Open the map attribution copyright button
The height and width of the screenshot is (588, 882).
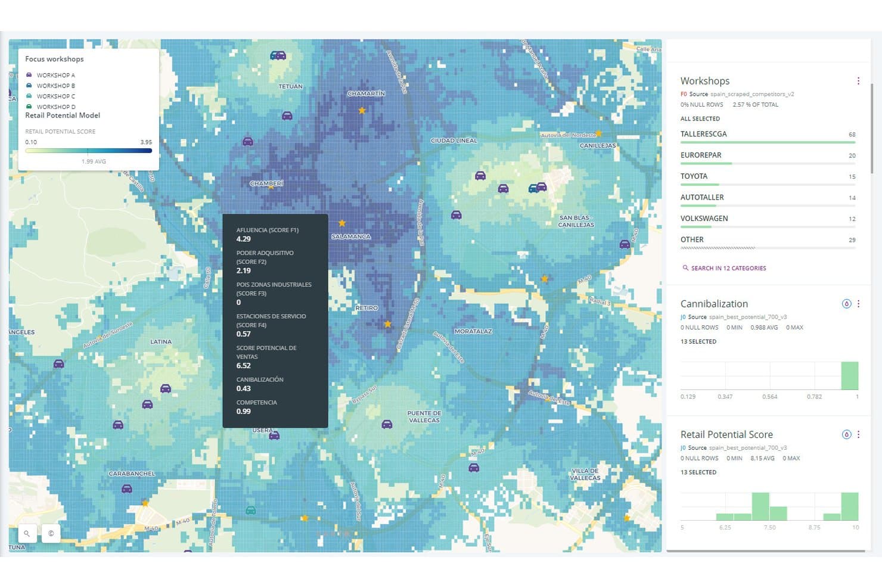click(51, 533)
